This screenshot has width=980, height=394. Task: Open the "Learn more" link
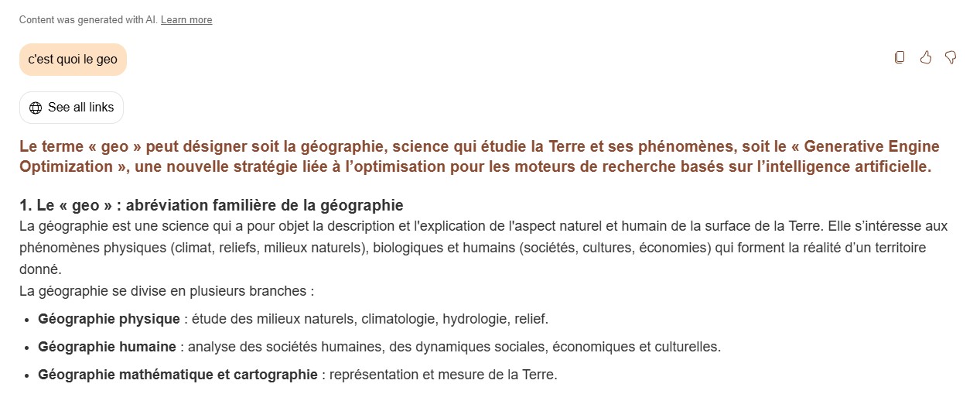pyautogui.click(x=186, y=20)
